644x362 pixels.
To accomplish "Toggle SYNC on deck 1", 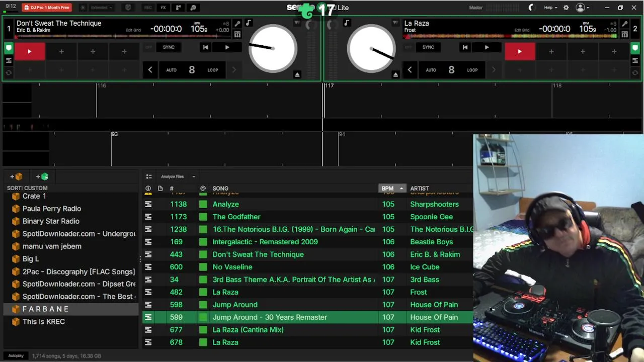I will coord(169,47).
